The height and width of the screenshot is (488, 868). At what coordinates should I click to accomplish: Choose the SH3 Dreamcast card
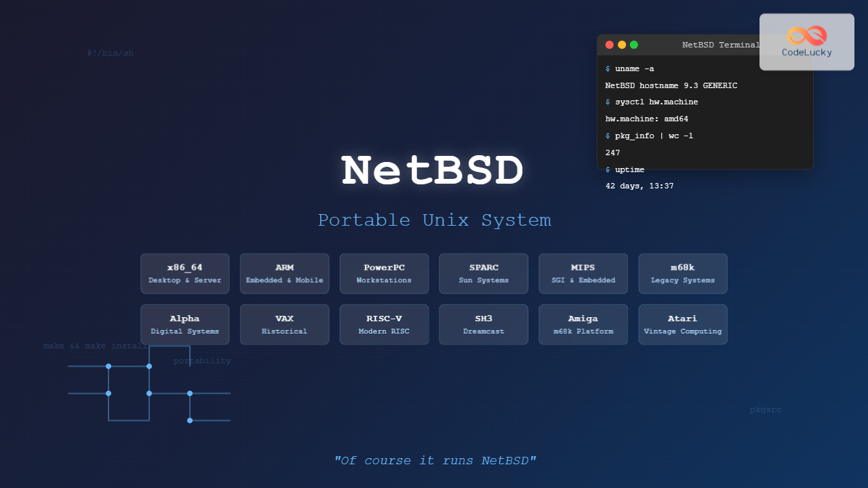coord(484,325)
